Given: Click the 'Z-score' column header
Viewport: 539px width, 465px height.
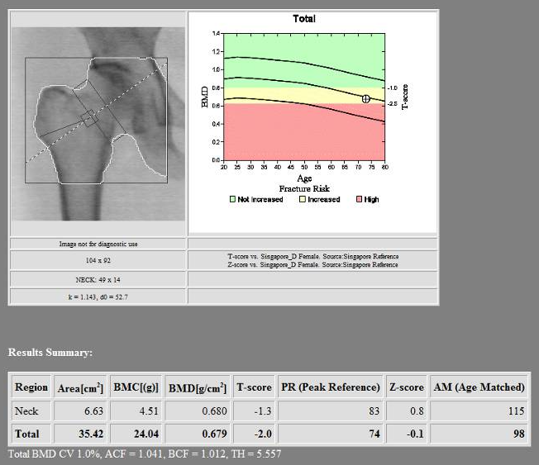Looking at the screenshot, I should [x=406, y=387].
